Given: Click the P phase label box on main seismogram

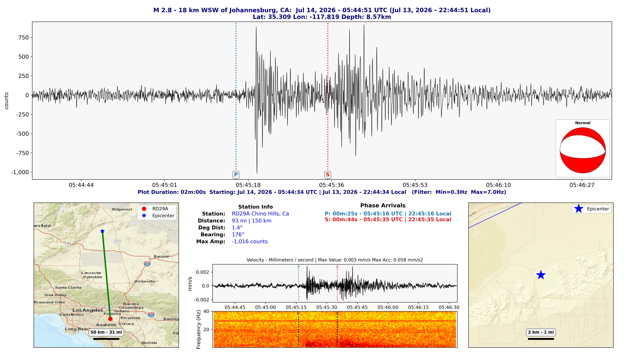Looking at the screenshot, I should (236, 175).
